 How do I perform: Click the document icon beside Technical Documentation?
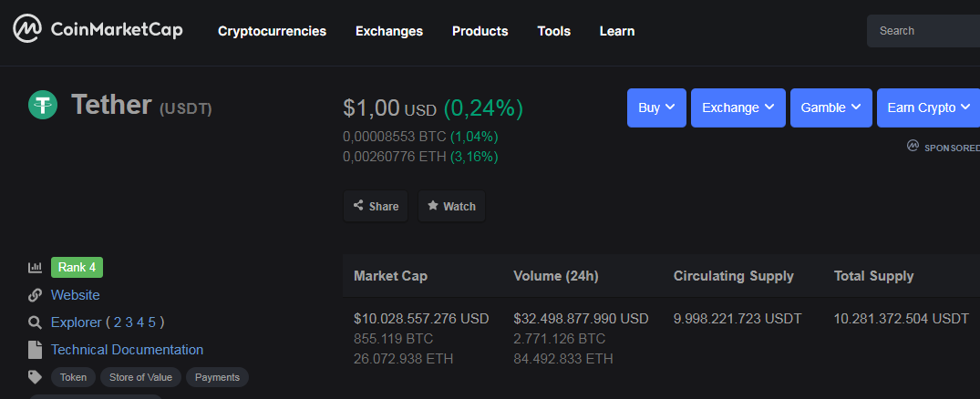point(36,350)
